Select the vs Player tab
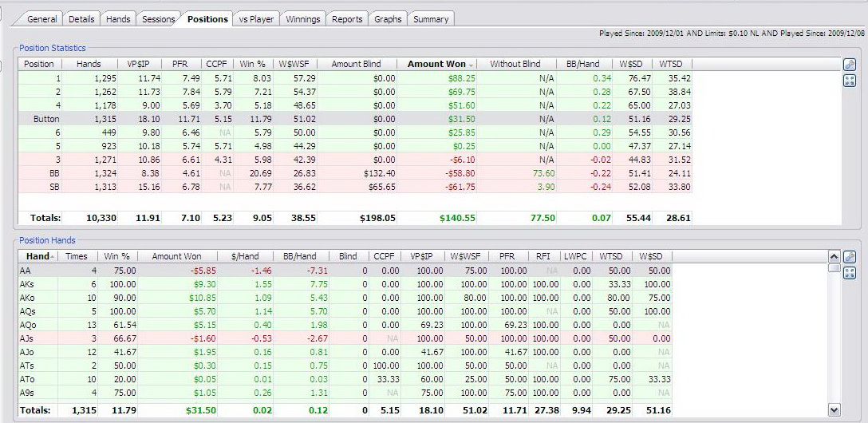868x423 pixels. pyautogui.click(x=255, y=19)
